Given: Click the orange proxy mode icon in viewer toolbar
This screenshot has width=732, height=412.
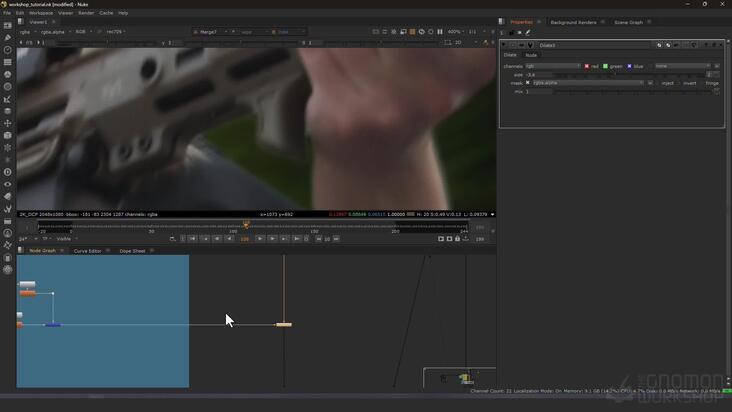Looking at the screenshot, I should pyautogui.click(x=412, y=32).
